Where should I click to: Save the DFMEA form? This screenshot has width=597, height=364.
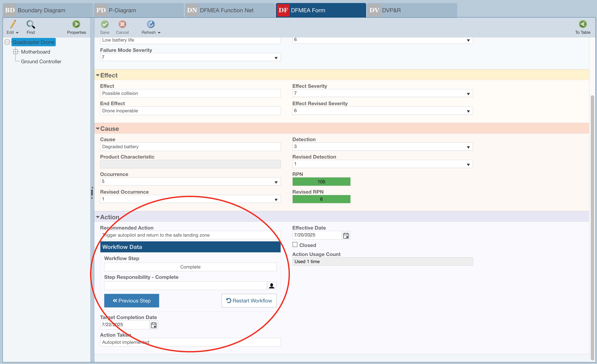click(105, 27)
